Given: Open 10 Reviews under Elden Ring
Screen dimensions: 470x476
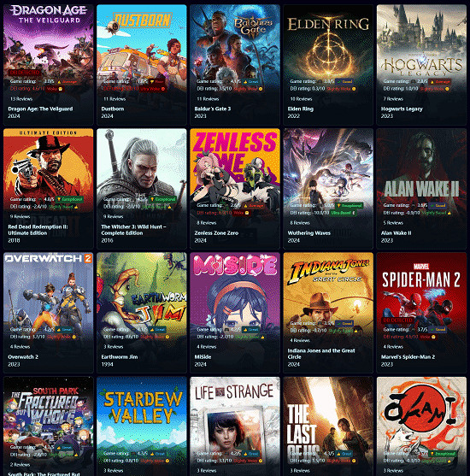Looking at the screenshot, I should (301, 98).
